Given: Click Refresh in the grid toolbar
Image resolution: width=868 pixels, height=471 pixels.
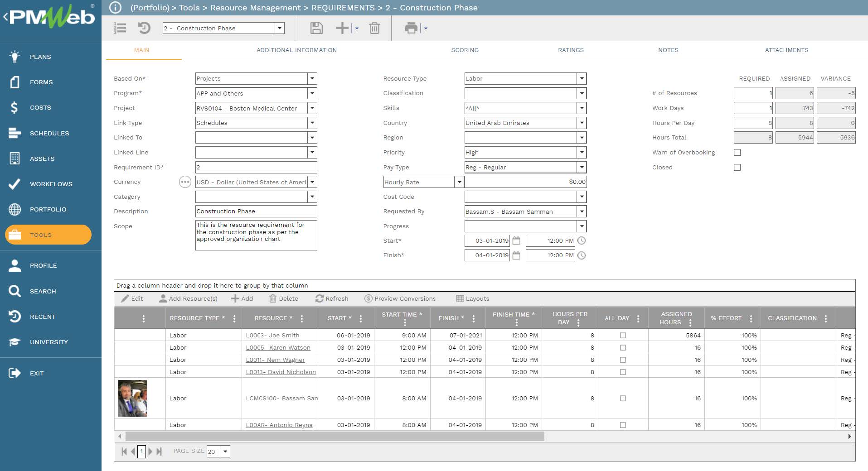Looking at the screenshot, I should [332, 299].
